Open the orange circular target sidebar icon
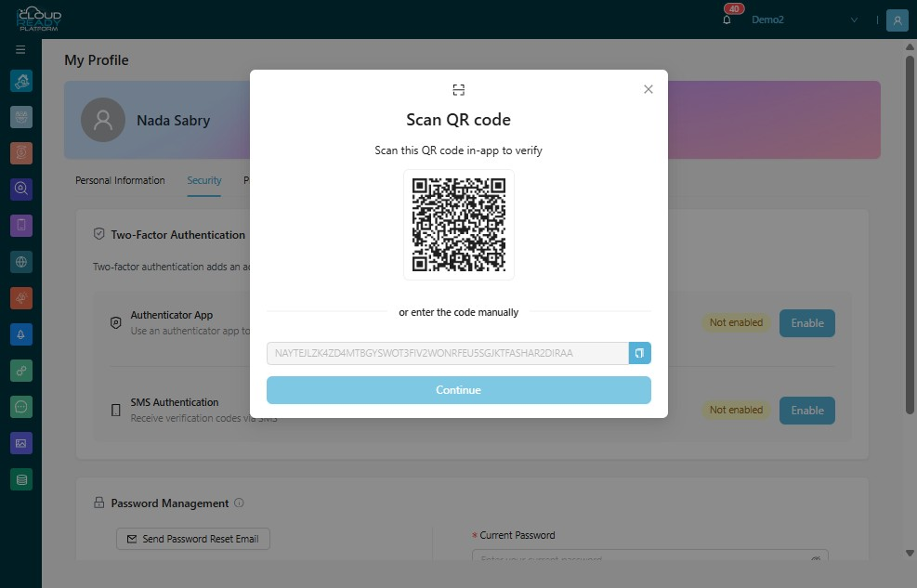This screenshot has width=917, height=588. coord(21,153)
